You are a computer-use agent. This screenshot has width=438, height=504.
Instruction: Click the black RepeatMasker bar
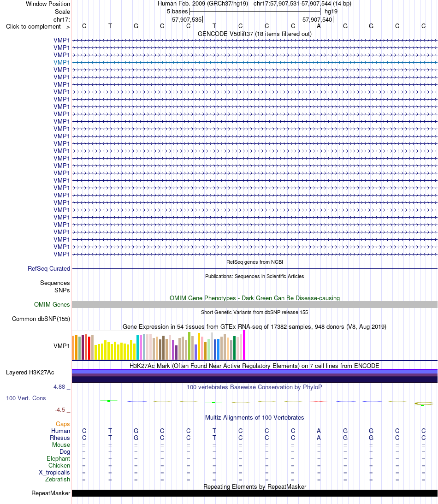point(255,493)
